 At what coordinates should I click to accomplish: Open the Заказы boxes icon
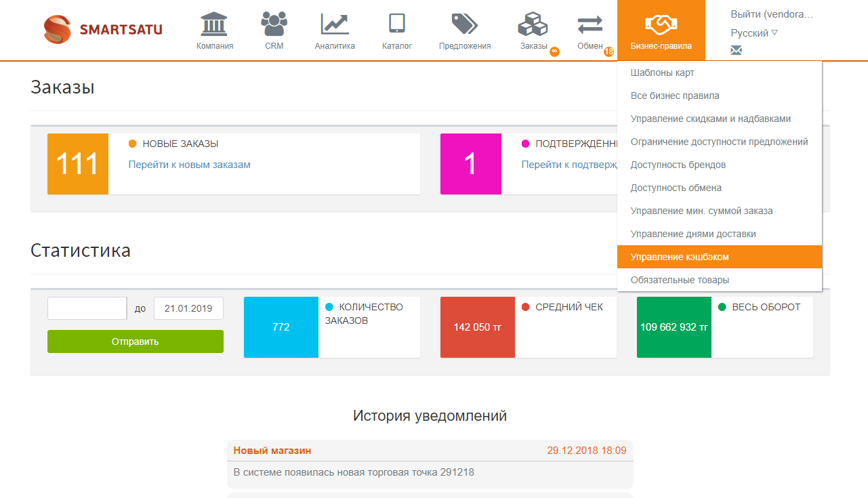(x=533, y=25)
